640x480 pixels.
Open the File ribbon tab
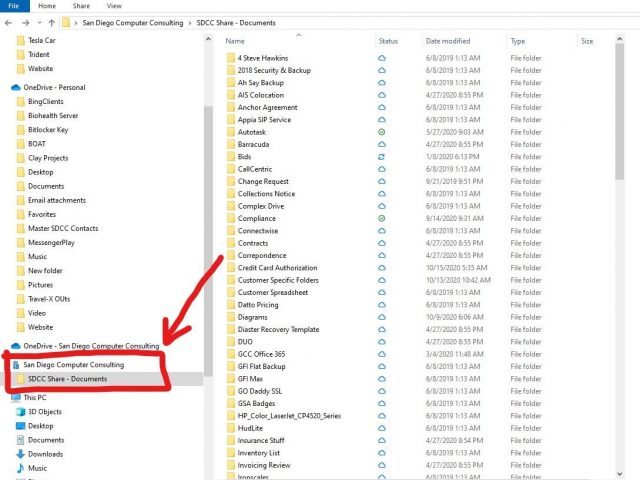pyautogui.click(x=14, y=6)
